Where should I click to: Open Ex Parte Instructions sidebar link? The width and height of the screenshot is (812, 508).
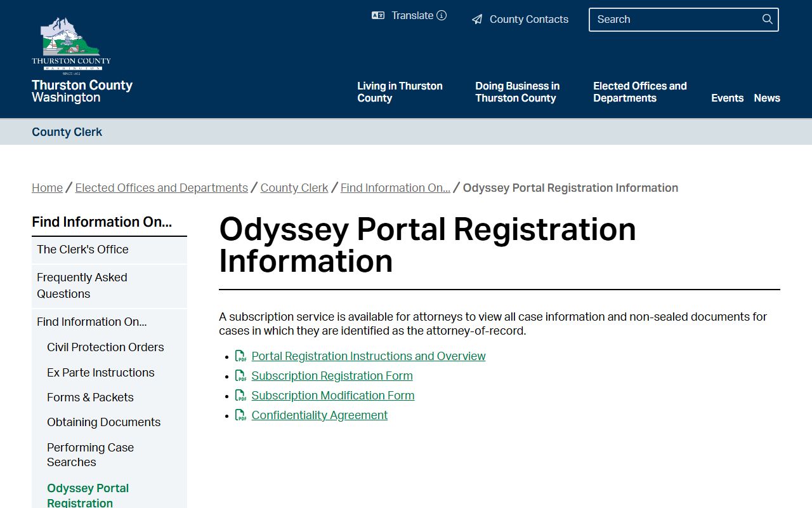[101, 373]
